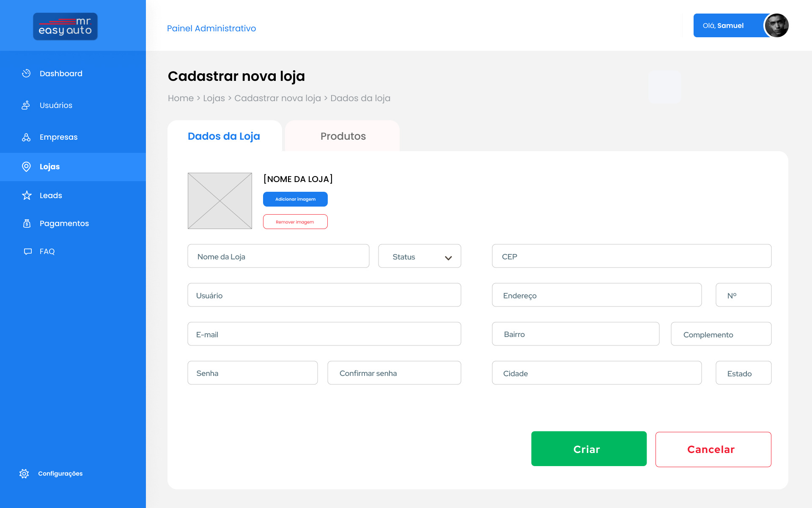Open the Status dropdown

tap(419, 256)
